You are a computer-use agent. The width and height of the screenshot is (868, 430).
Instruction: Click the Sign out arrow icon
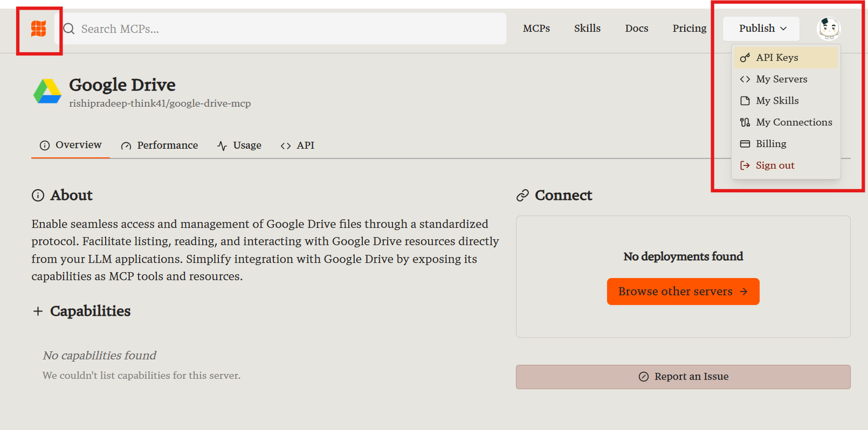[745, 165]
